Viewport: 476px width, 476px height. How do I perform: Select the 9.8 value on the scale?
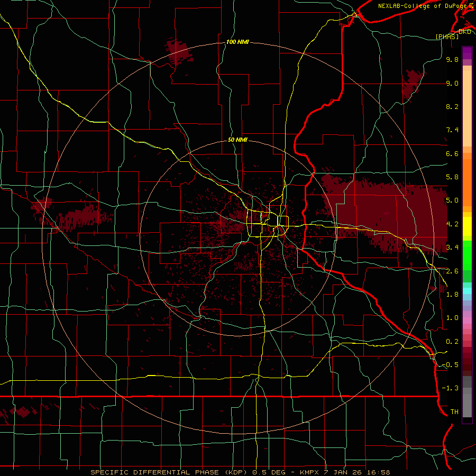point(452,59)
